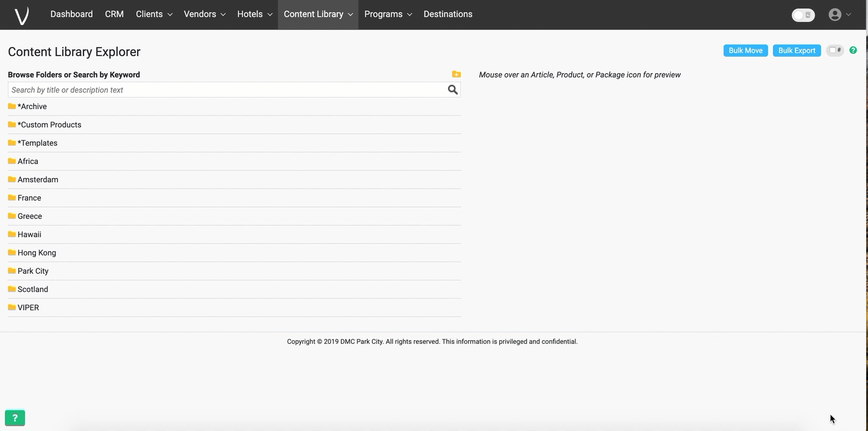868x431 pixels.
Task: Open the *Custom Products folder
Action: click(49, 125)
